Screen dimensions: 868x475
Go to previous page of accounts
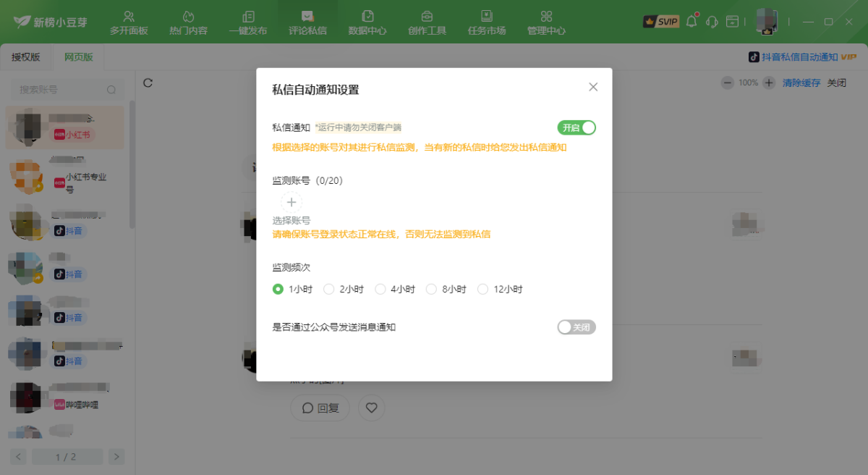pos(19,457)
